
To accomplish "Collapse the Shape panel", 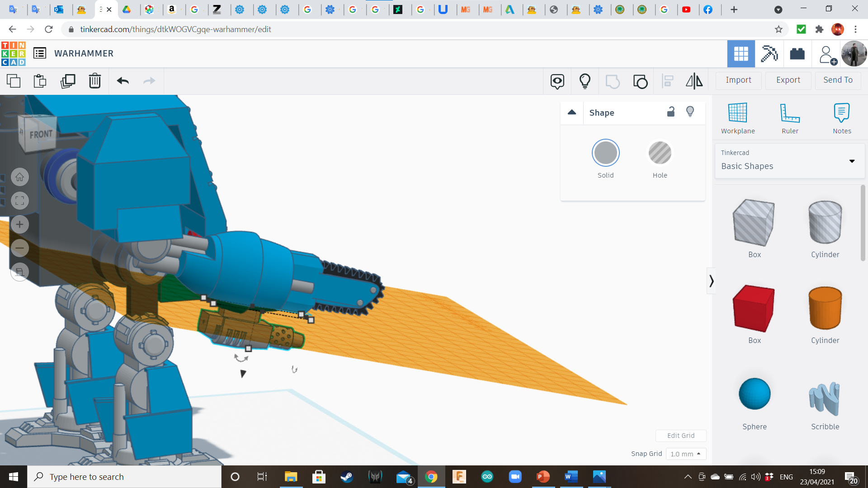I will [572, 112].
